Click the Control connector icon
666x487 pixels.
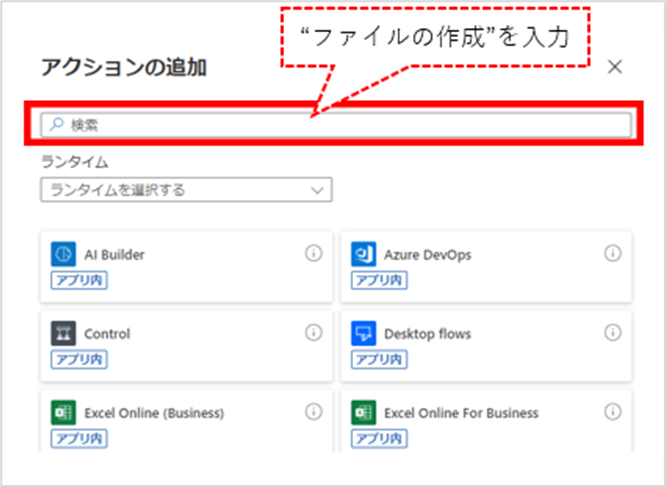[x=63, y=333]
